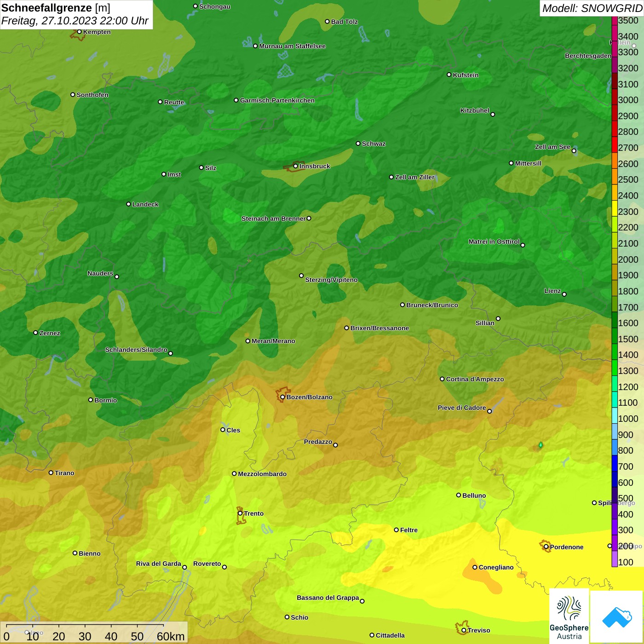The width and height of the screenshot is (644, 644).
Task: Click the 'Sillian' map label
Action: click(x=485, y=323)
